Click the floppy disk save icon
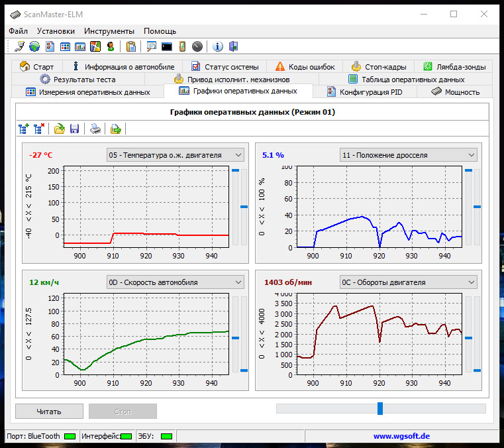The image size is (504, 448). (75, 129)
